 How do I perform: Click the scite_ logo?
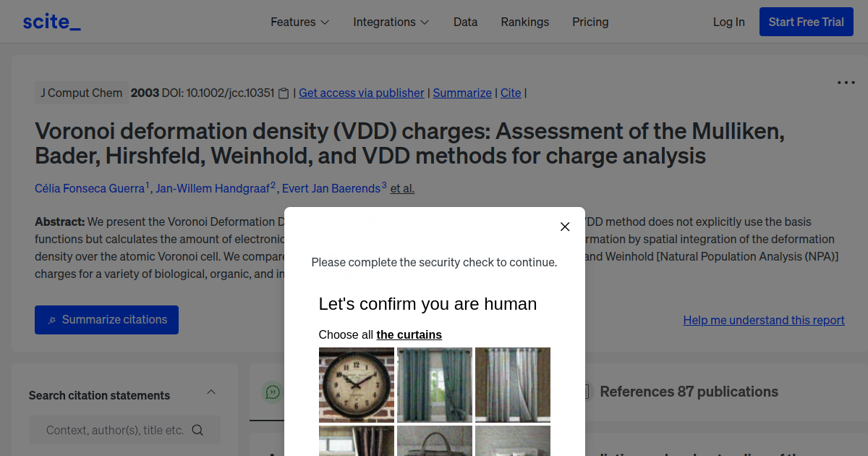(x=51, y=22)
